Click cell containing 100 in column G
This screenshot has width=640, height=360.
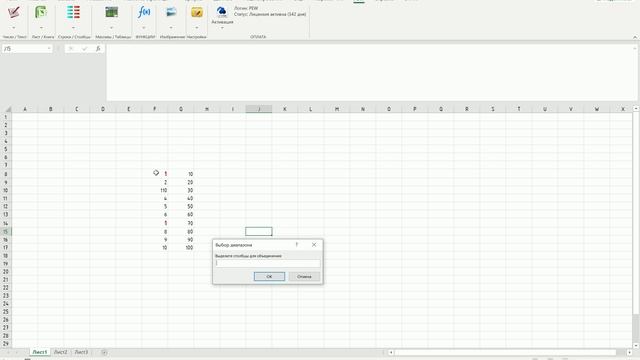click(x=181, y=247)
